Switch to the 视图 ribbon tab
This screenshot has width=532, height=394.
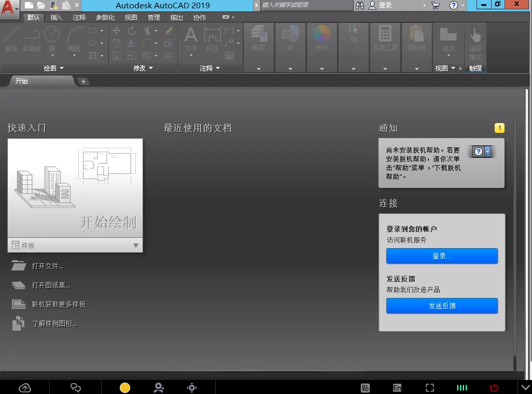point(131,17)
